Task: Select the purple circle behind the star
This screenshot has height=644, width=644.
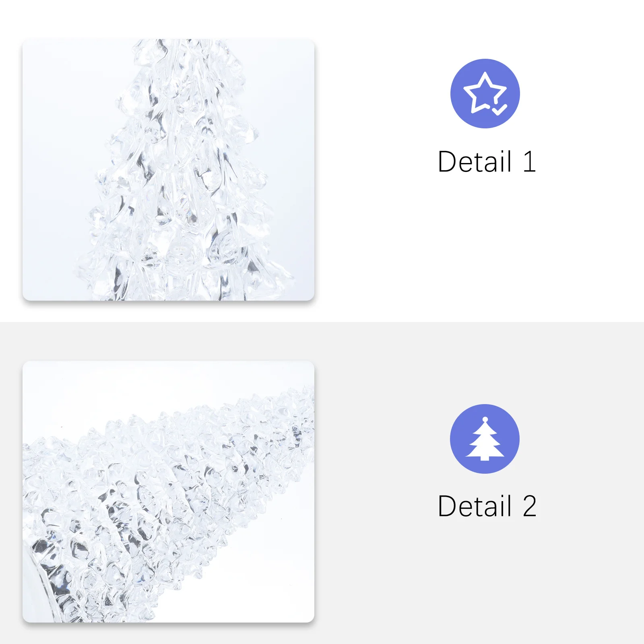Action: 485,93
